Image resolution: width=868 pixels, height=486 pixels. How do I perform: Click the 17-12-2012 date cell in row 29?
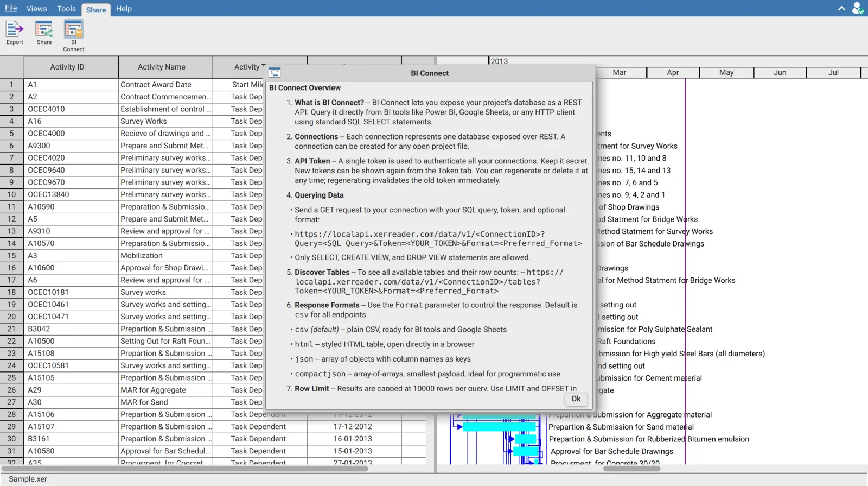(354, 427)
